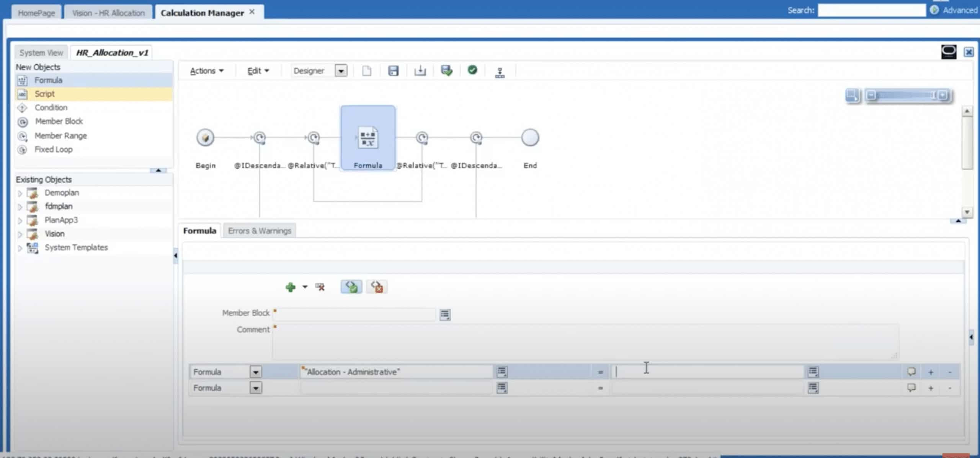The width and height of the screenshot is (980, 458).
Task: Open the first Formula type dropdown
Action: click(256, 372)
